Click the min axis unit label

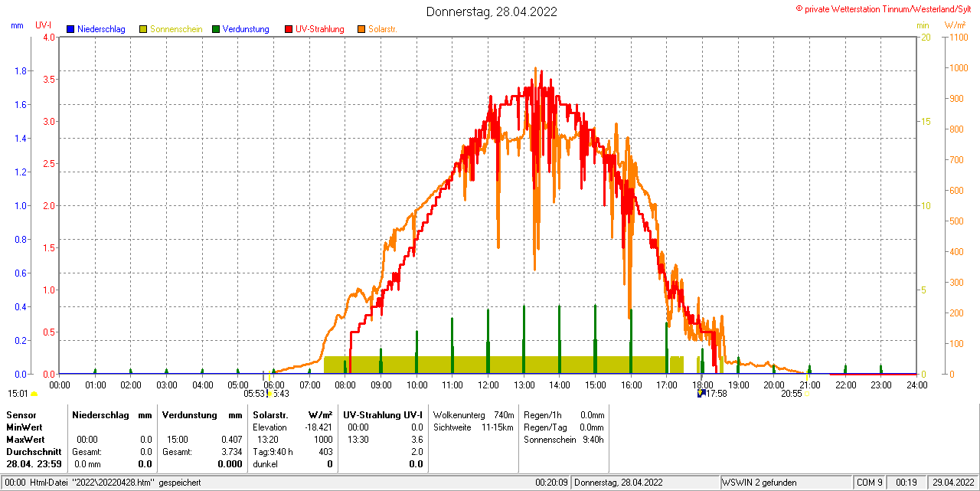(x=923, y=25)
